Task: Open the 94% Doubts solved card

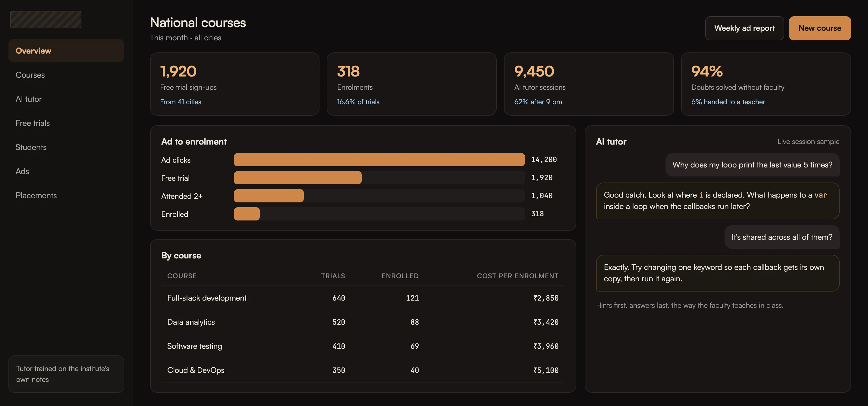Action: click(766, 84)
